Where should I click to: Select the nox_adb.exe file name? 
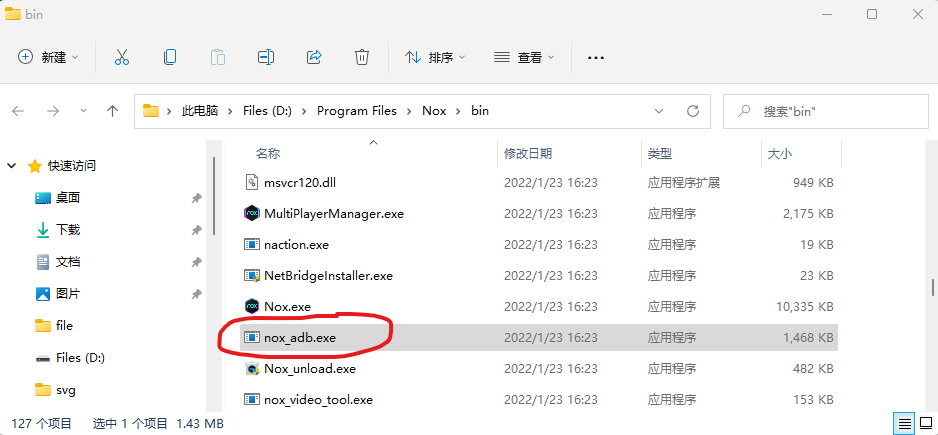(300, 337)
